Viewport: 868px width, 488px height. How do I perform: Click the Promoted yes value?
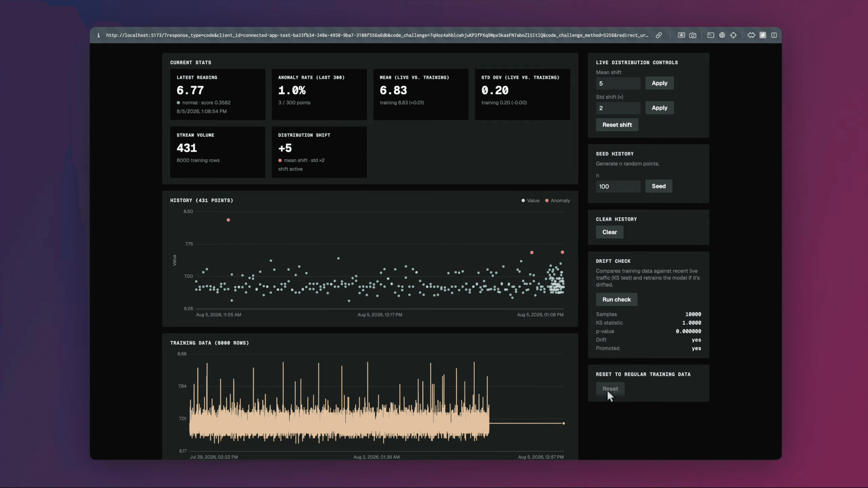[696, 348]
